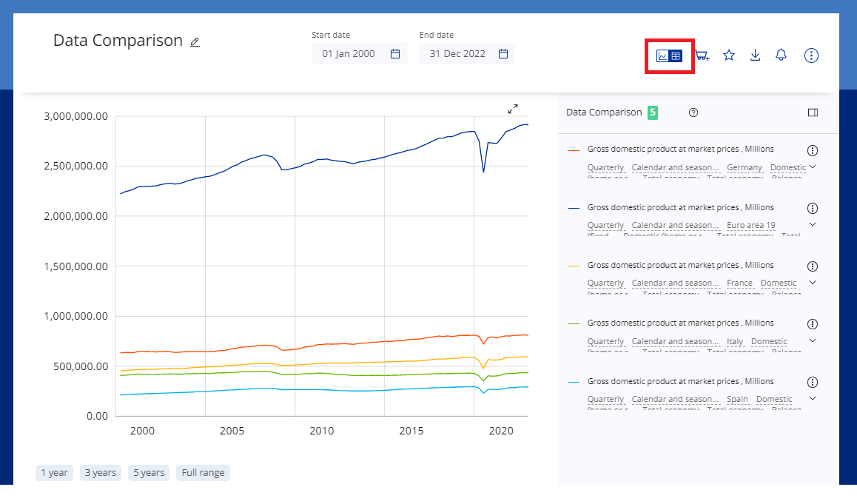857x504 pixels.
Task: Open options menu for Italy series
Action: coord(812,324)
